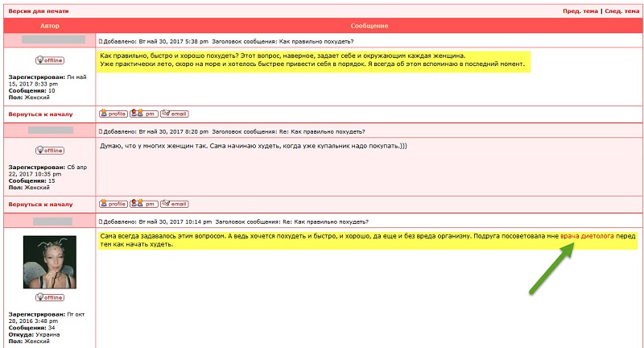Click the first post author's offline status icon
Viewport: 644px width, 348px height.
(x=50, y=60)
